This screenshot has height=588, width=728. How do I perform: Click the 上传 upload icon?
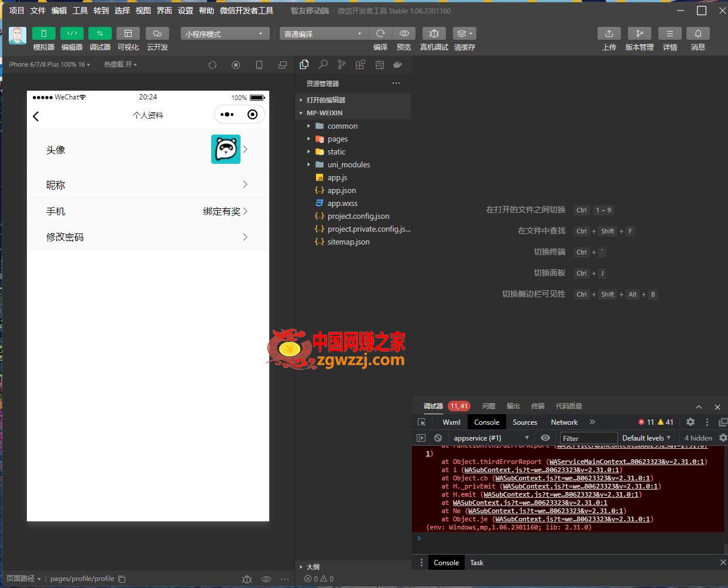tap(609, 34)
